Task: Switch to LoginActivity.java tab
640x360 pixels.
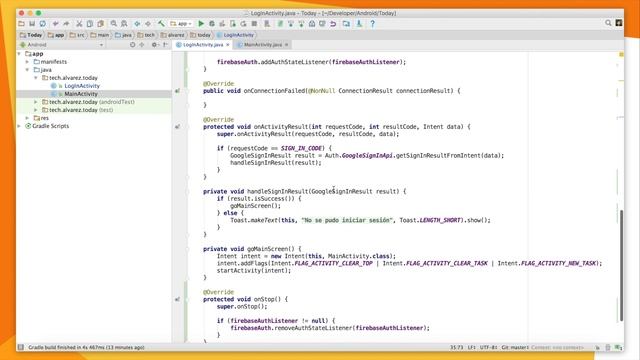Action: 203,45
